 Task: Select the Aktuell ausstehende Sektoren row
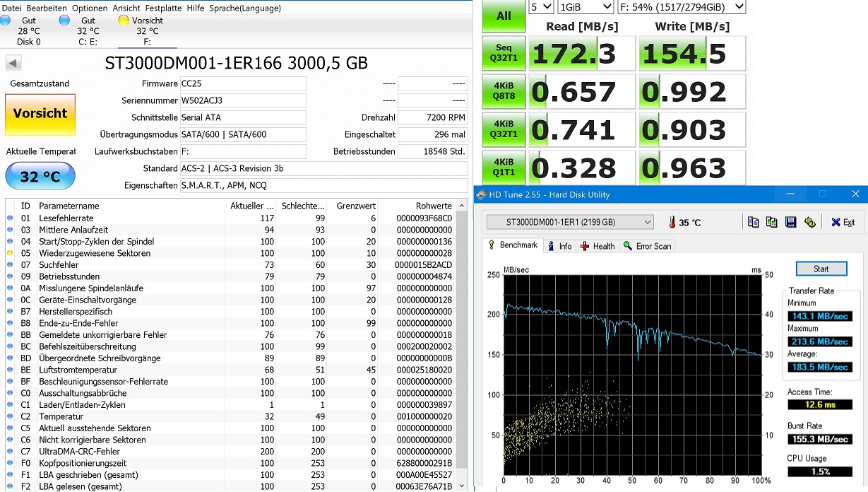point(230,428)
